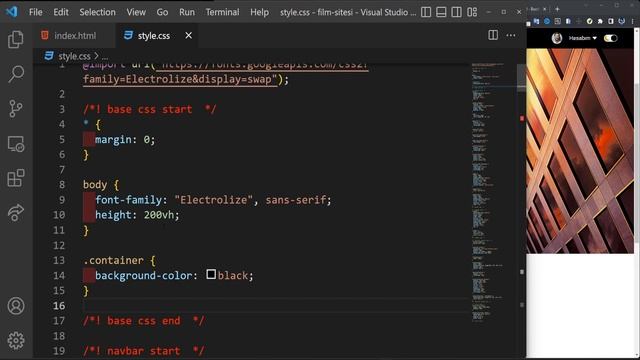Click the VS Code title bar command center text
The image size is (640, 360).
tap(348, 12)
